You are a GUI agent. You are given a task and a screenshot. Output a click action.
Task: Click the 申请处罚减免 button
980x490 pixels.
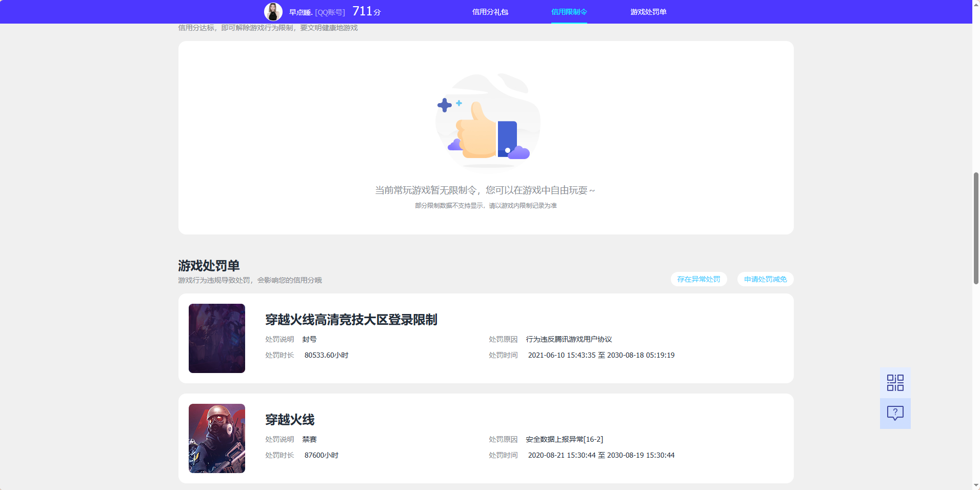point(765,279)
